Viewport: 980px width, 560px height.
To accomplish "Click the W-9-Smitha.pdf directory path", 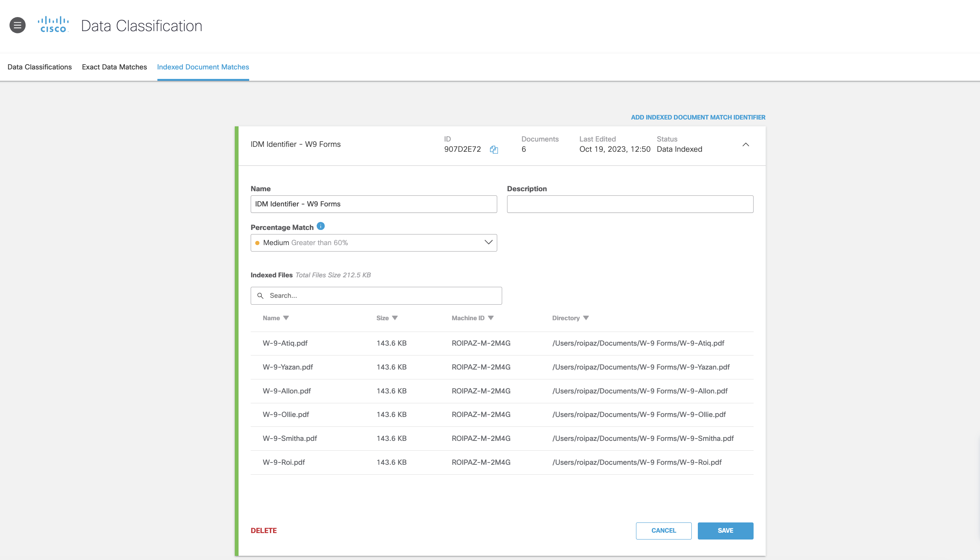I will (643, 438).
